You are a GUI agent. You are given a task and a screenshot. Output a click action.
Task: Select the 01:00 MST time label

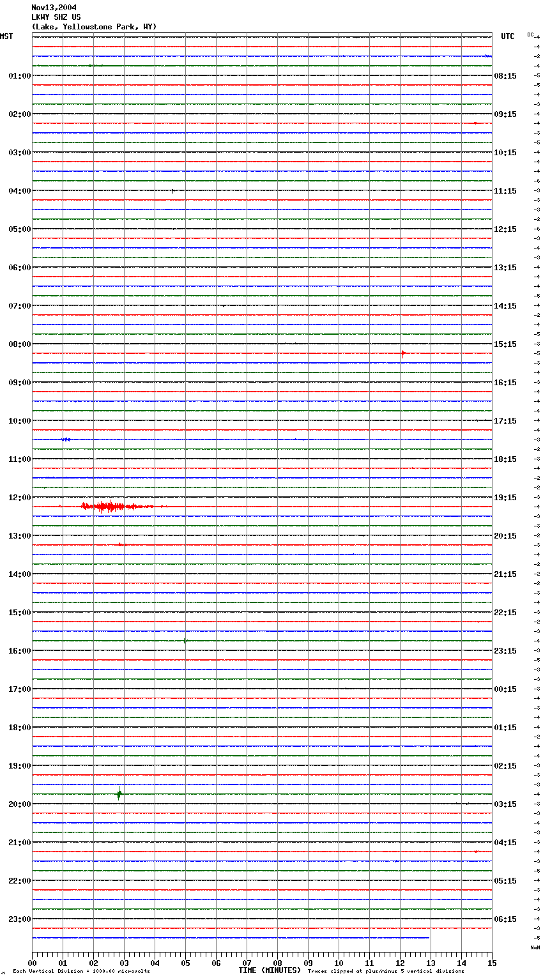pyautogui.click(x=19, y=76)
